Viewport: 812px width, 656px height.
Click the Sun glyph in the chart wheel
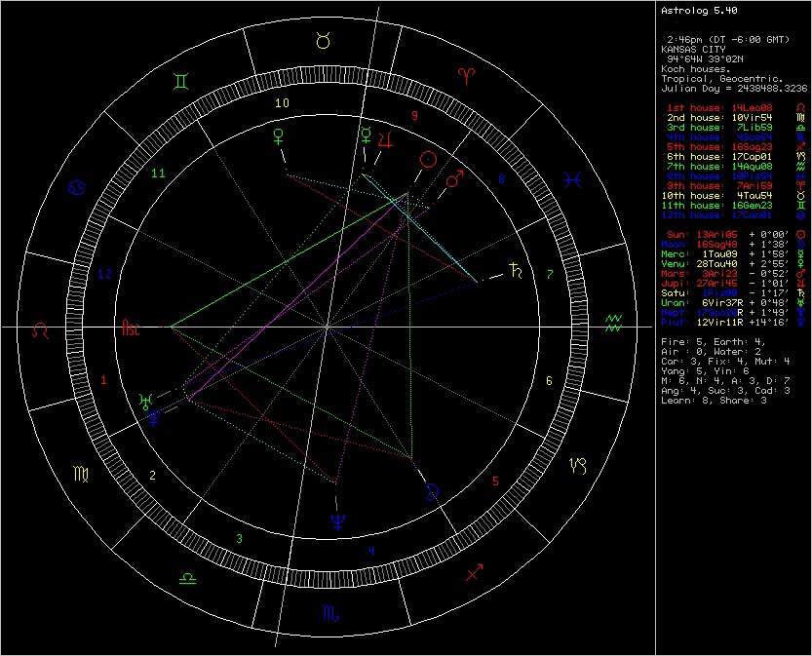click(x=427, y=160)
